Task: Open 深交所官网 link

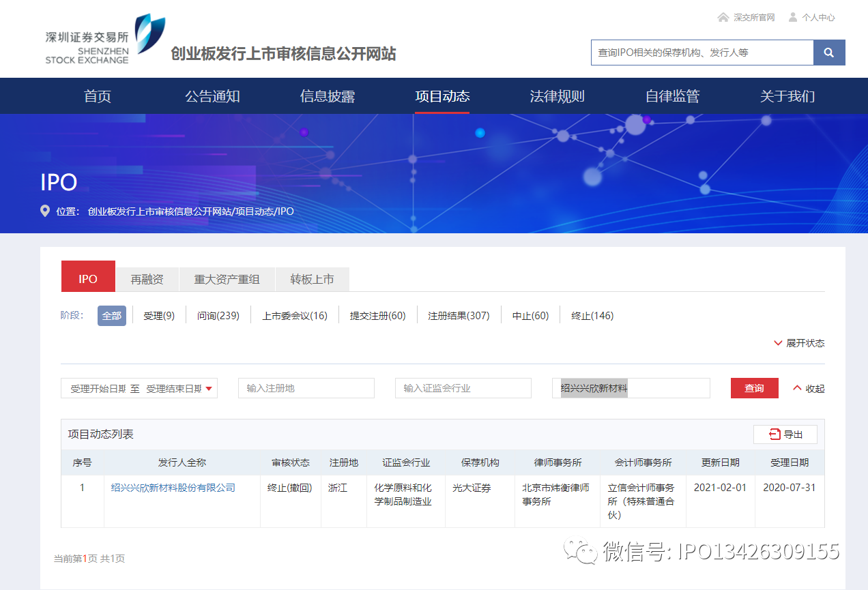Action: [x=754, y=18]
